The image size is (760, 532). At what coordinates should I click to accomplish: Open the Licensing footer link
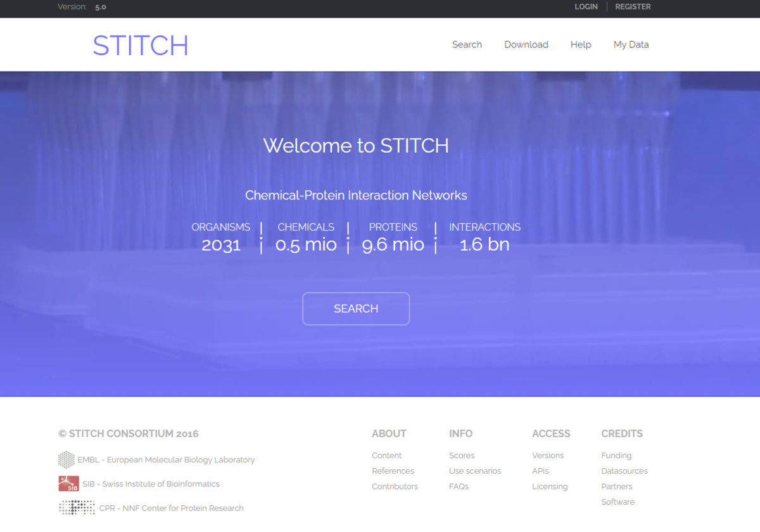point(550,486)
